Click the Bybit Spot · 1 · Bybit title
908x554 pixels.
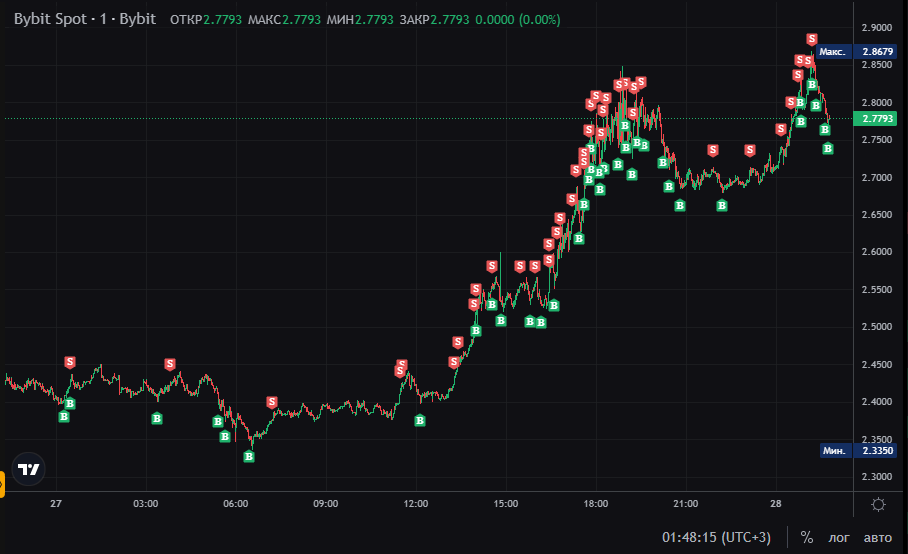pyautogui.click(x=85, y=19)
